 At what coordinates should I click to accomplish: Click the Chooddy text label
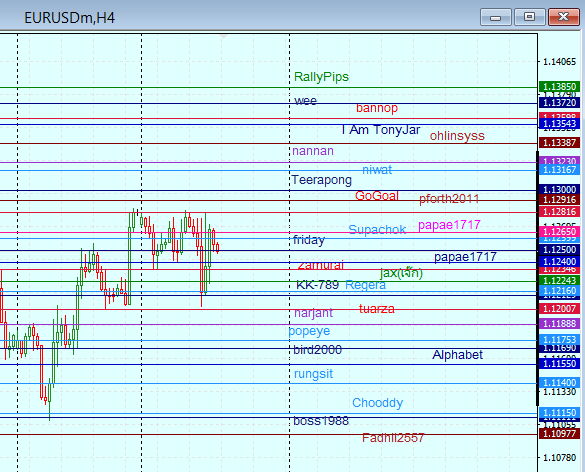(x=378, y=403)
